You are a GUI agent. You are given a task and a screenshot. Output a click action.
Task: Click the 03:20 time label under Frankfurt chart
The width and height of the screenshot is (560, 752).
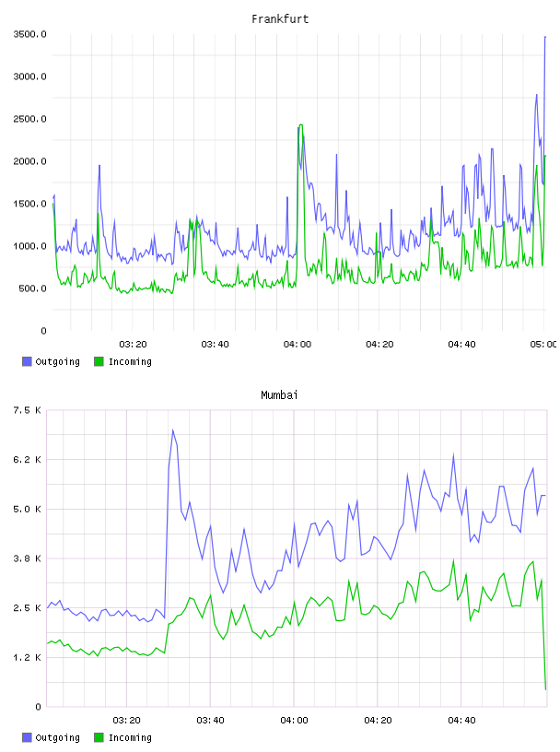tap(133, 345)
